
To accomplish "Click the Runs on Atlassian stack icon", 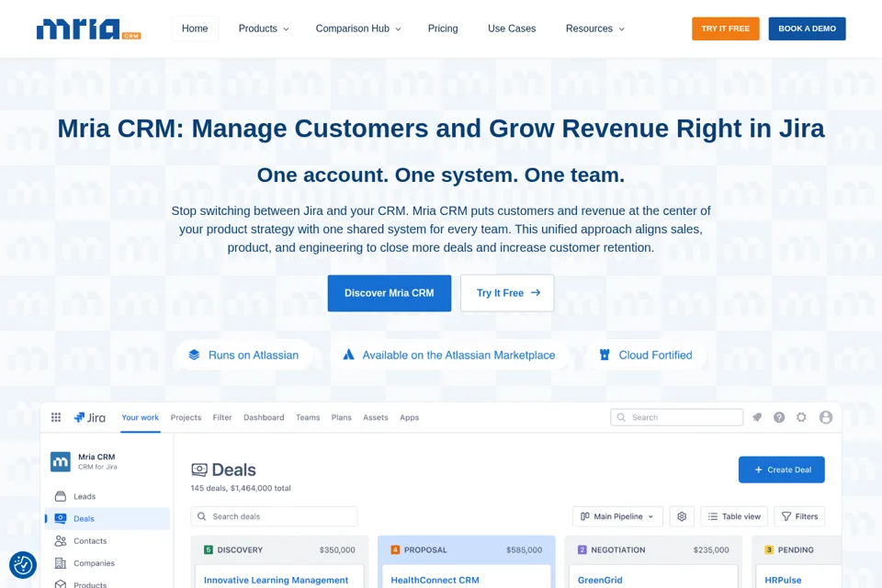I will pyautogui.click(x=194, y=355).
